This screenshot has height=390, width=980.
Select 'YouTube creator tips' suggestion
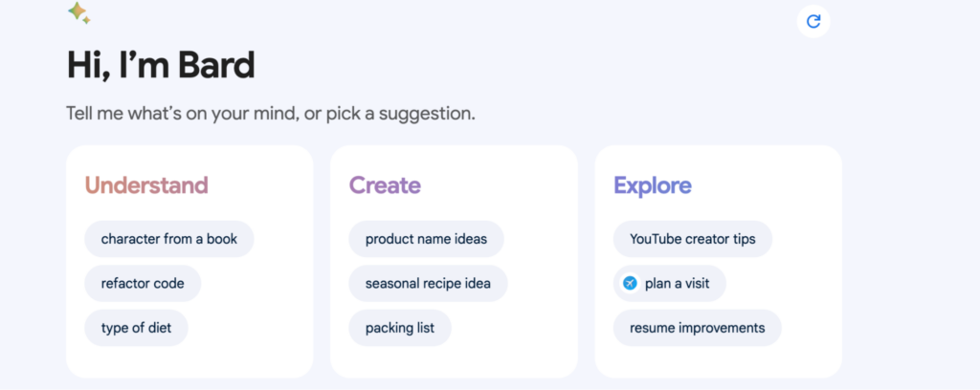tap(693, 239)
